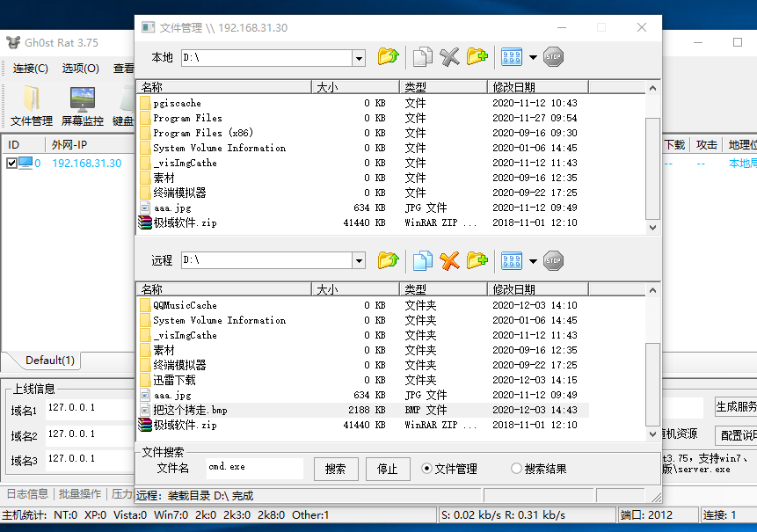Screen dimensions: 757x532
Task: Click 配置说明 button in Gh0st Rat
Action: (x=735, y=435)
